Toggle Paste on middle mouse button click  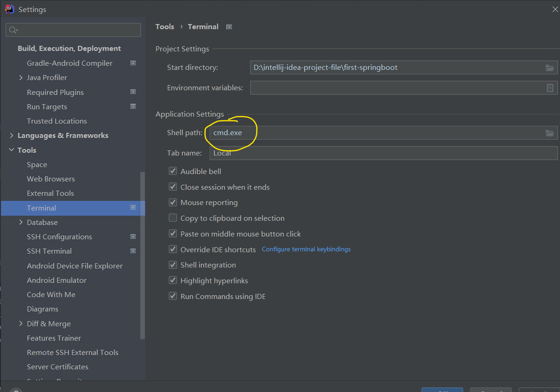click(x=173, y=234)
